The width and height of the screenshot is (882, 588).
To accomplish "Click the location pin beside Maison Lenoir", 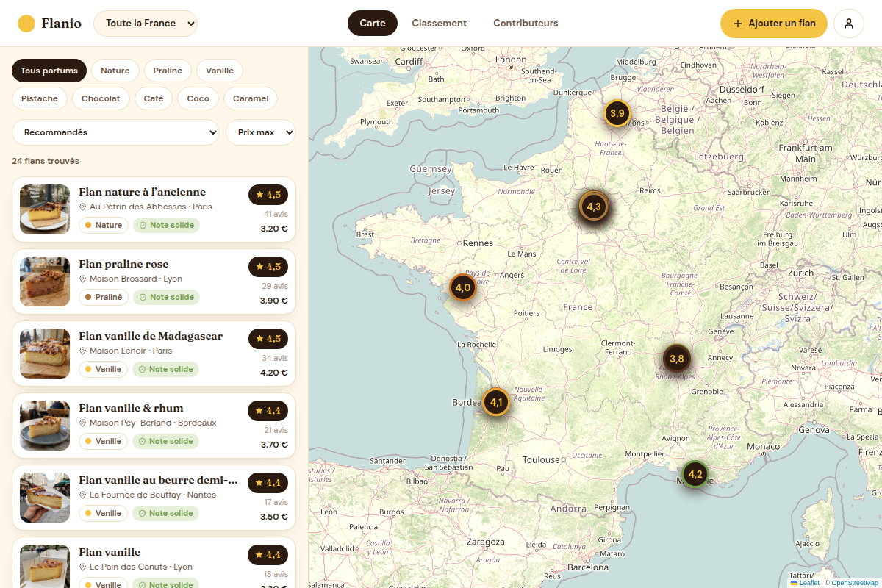I will click(83, 351).
